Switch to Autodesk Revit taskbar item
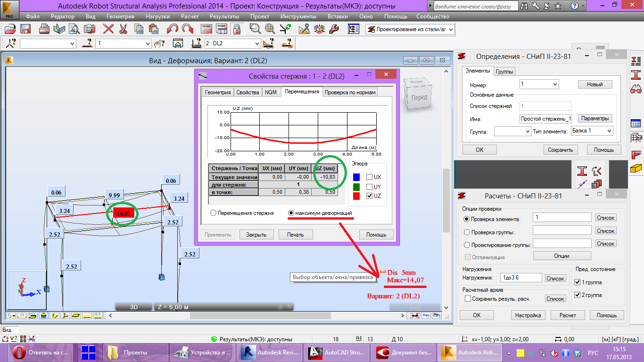Screen dimensions: 644x362 click(269, 352)
